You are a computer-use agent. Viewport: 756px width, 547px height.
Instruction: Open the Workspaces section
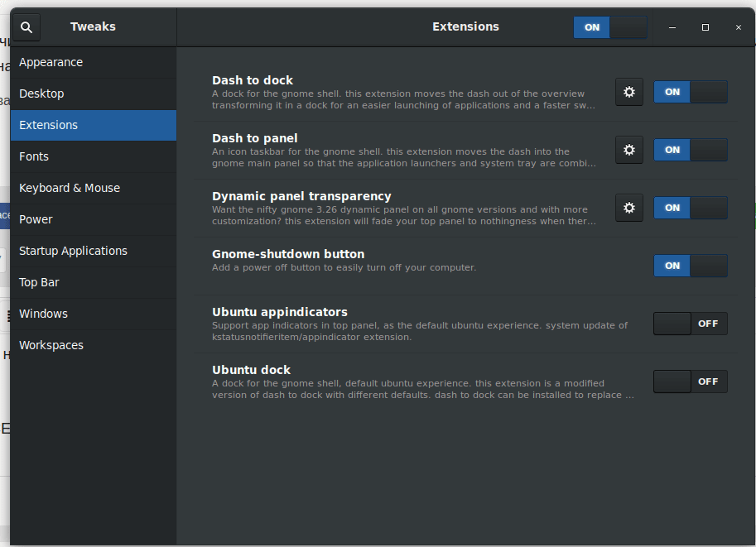[94, 345]
